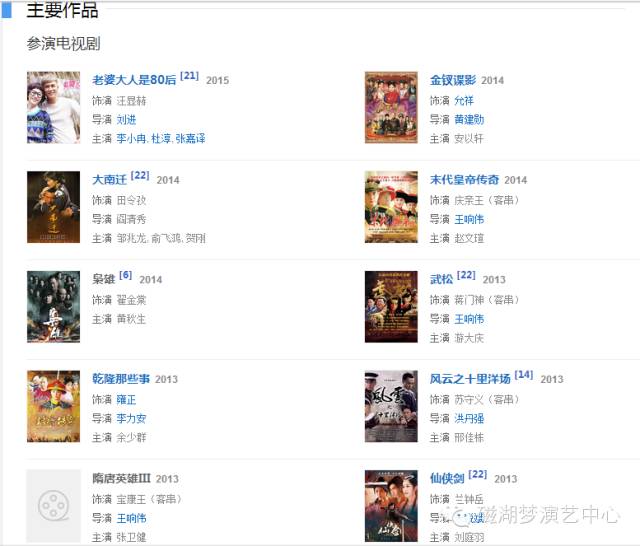Open the 金钗谍影 title link
The width and height of the screenshot is (640, 546).
[453, 80]
